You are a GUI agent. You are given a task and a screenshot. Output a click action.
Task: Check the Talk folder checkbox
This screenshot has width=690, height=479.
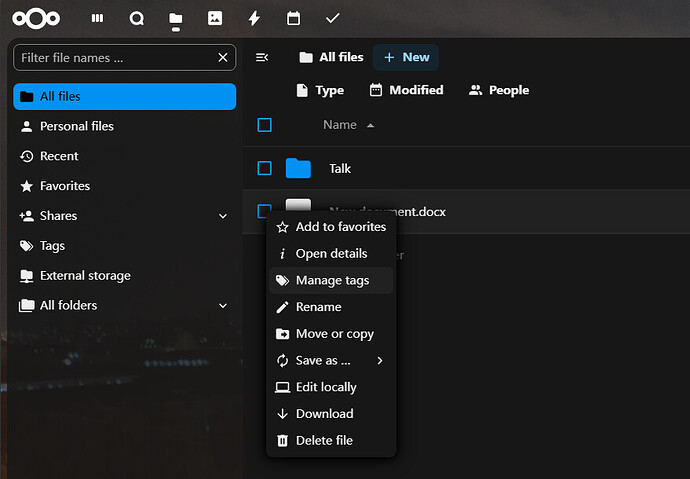click(x=264, y=168)
